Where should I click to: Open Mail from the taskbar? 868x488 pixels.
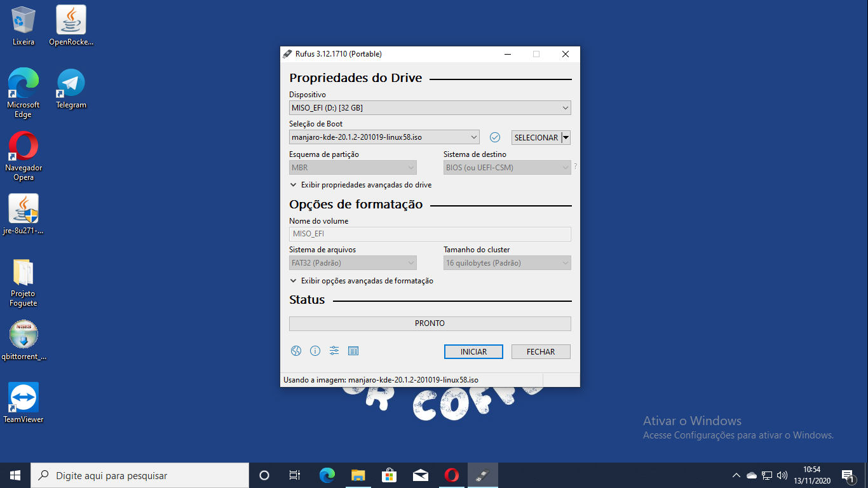(421, 475)
